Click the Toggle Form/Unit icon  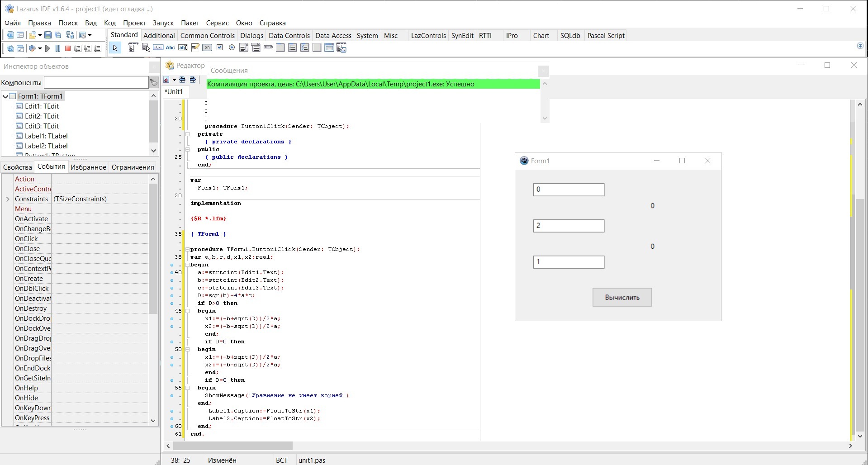70,35
